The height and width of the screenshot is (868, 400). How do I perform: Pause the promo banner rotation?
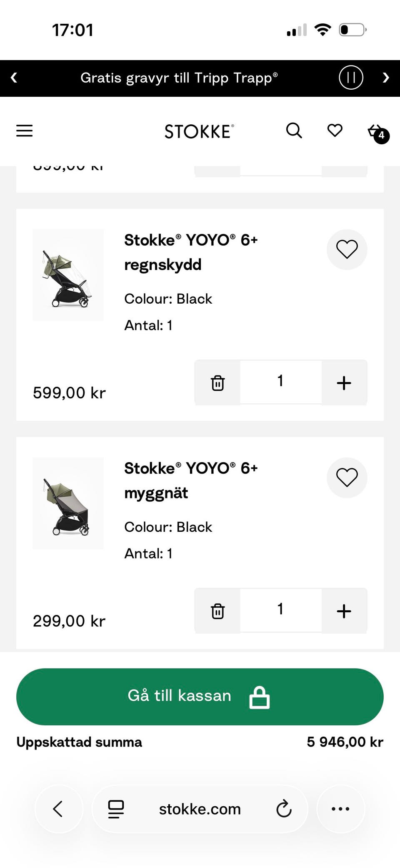(x=351, y=78)
